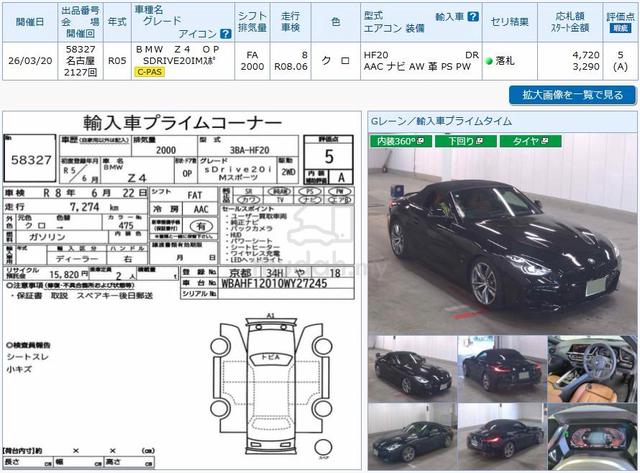The width and height of the screenshot is (640, 473).
Task: Click the 名古屋 venue text
Action: point(80,61)
